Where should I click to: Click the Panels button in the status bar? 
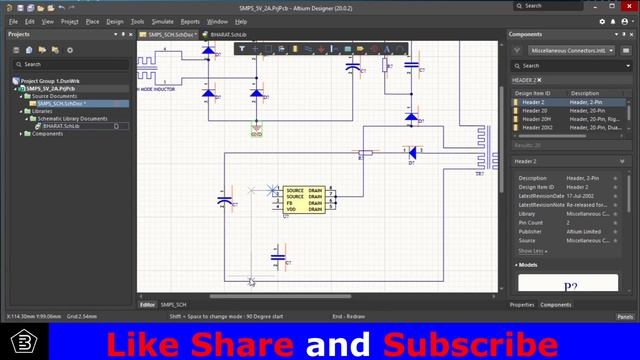[x=624, y=317]
